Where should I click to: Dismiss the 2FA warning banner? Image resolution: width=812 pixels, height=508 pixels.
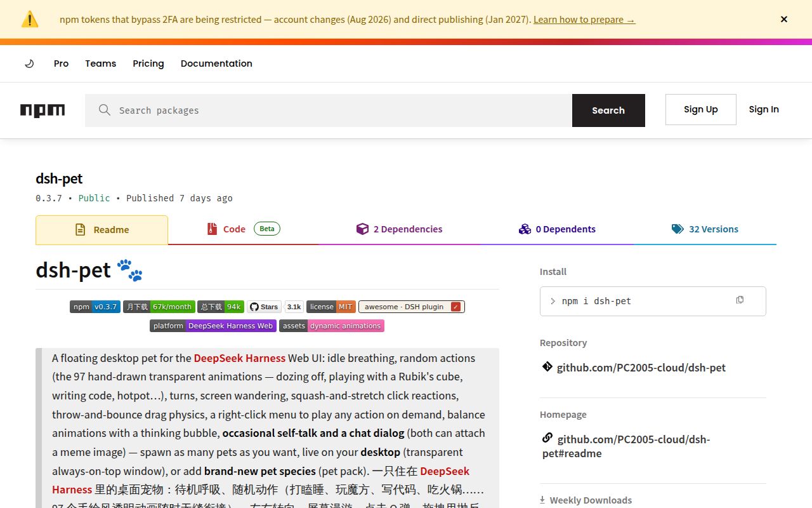[784, 19]
